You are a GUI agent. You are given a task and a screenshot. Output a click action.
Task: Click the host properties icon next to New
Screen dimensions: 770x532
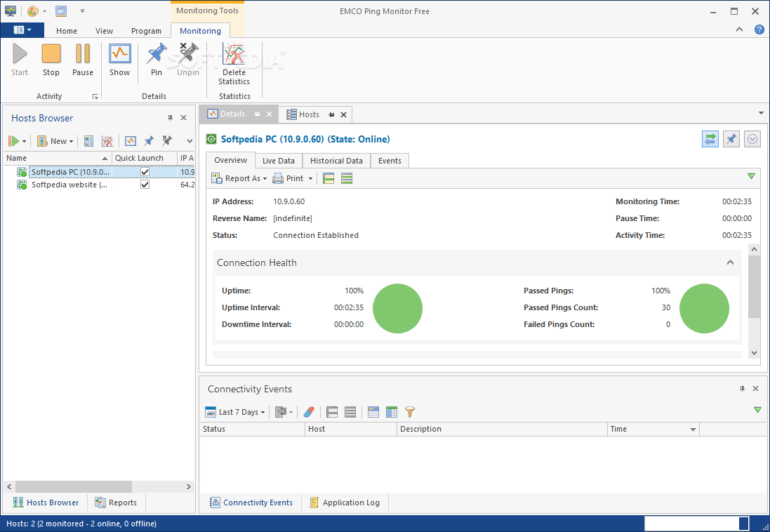[x=88, y=142]
